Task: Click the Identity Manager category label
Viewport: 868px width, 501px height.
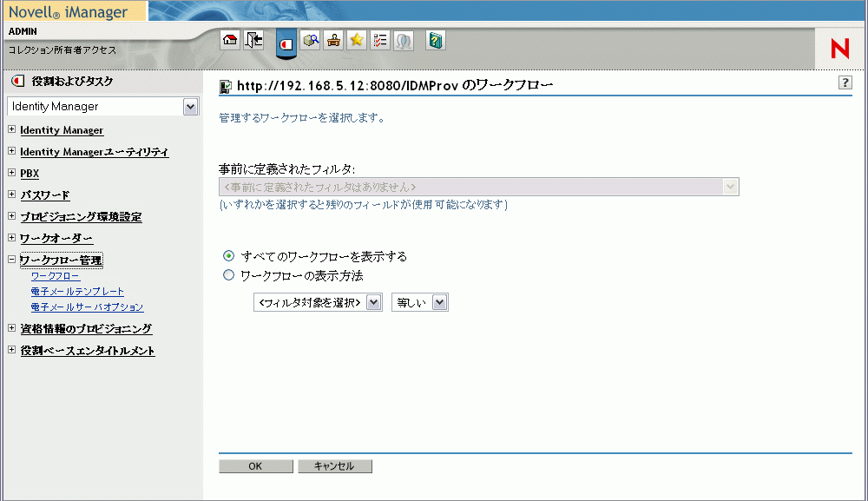Action: (62, 130)
